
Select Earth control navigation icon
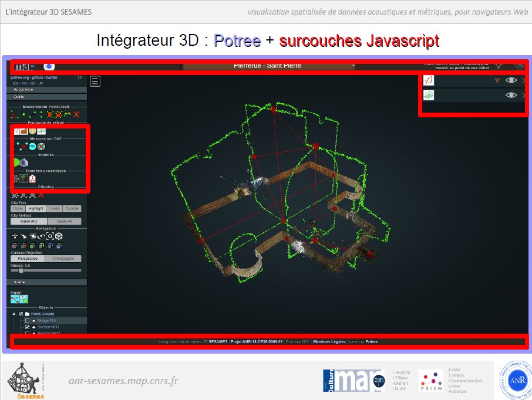point(15,236)
